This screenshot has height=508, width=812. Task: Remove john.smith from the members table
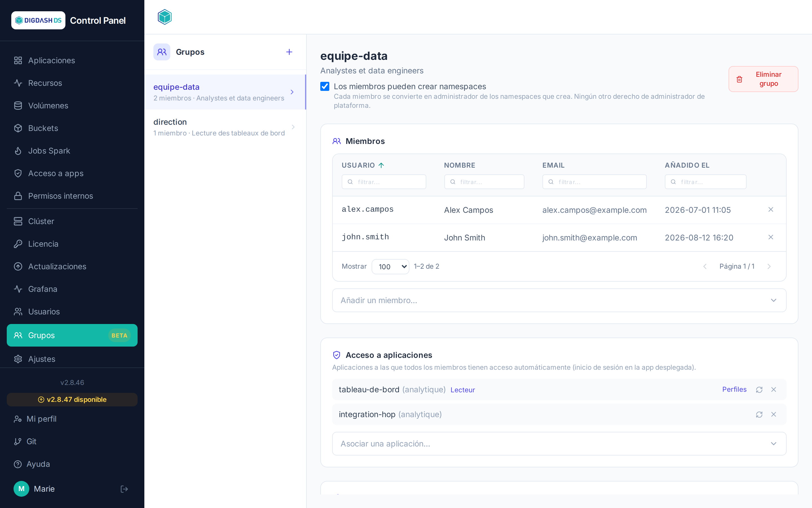click(771, 237)
